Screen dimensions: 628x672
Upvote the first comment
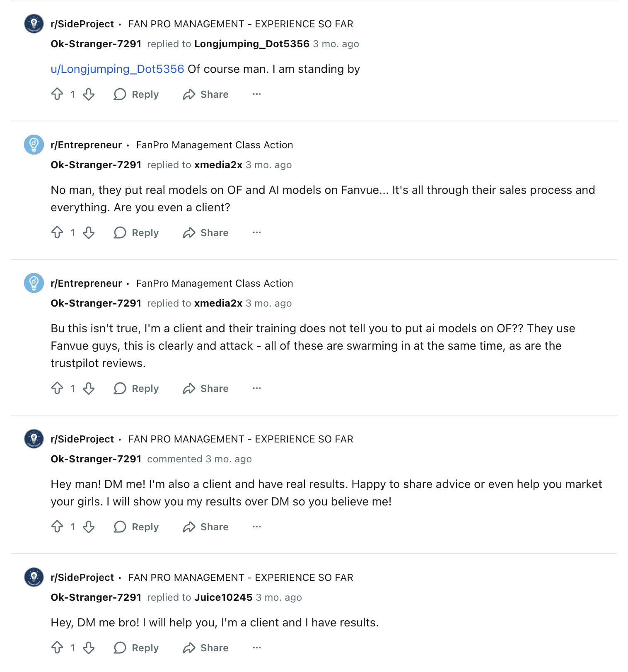[x=58, y=94]
